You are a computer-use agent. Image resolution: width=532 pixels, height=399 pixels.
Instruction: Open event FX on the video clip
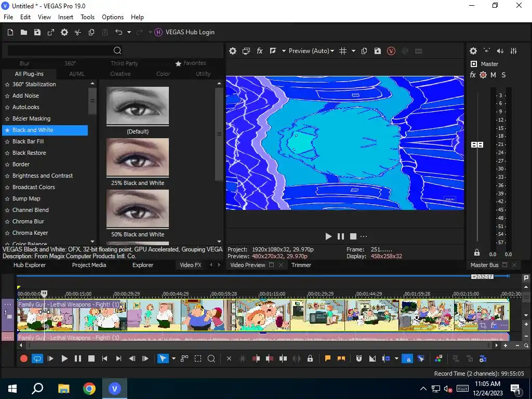[x=494, y=326]
